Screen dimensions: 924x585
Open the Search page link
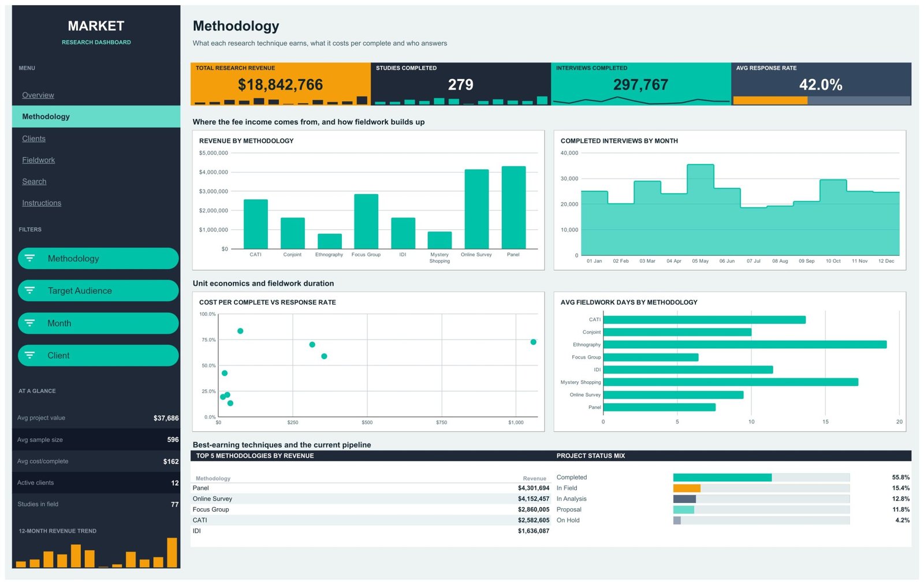[x=34, y=181]
